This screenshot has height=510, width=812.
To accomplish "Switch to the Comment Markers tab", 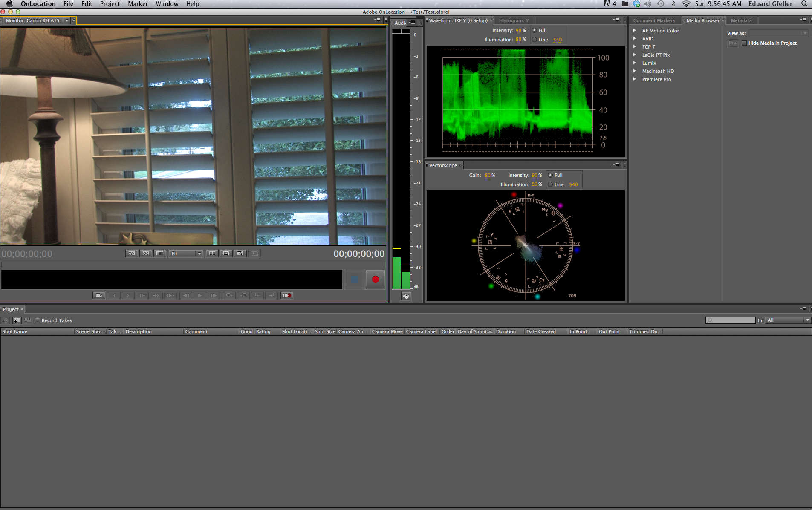I will coord(654,20).
